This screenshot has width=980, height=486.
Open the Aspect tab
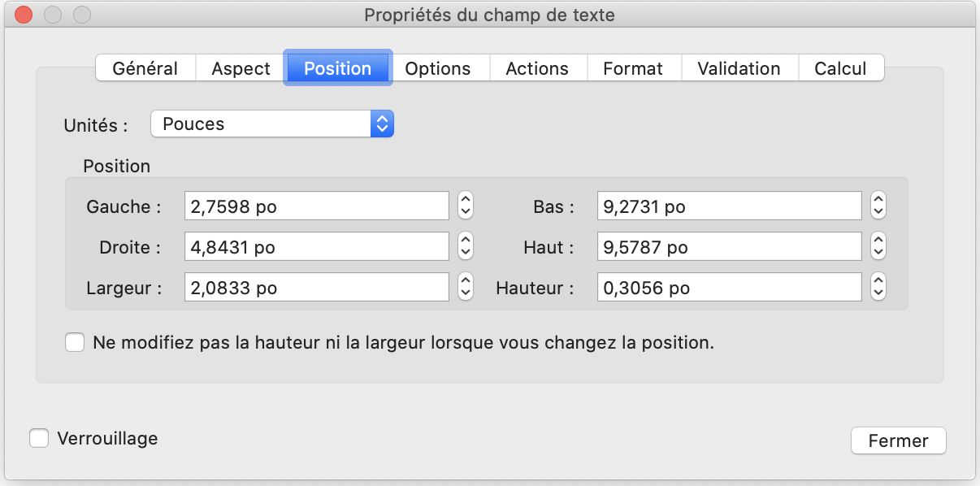(240, 68)
